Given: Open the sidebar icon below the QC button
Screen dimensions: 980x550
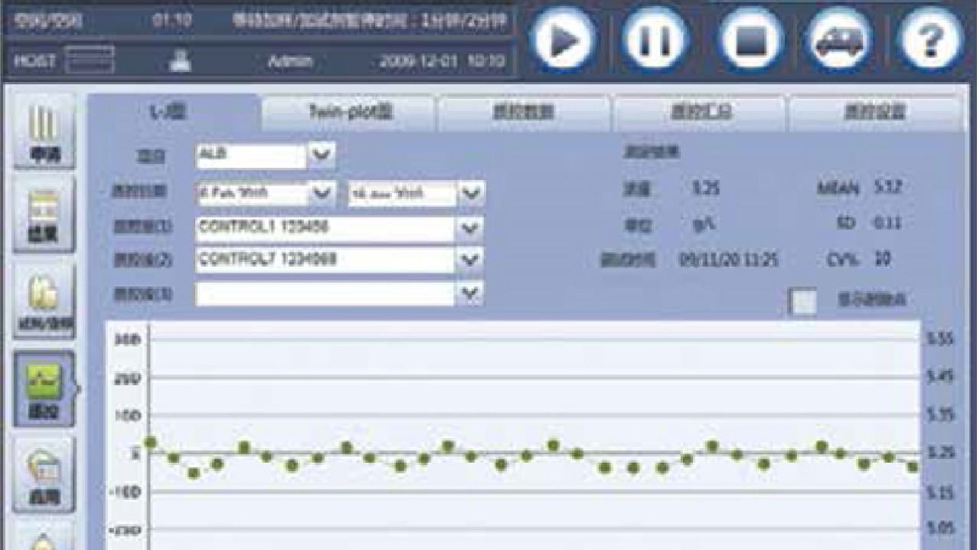Looking at the screenshot, I should (x=44, y=475).
